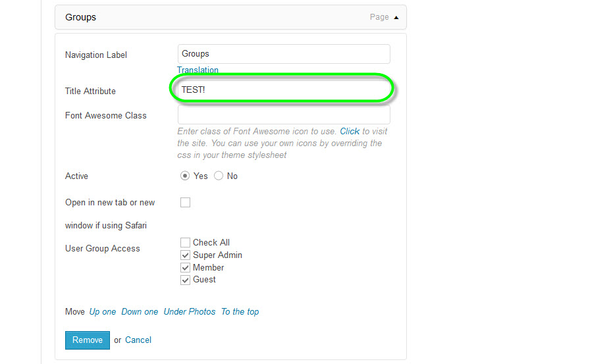Move item using Down one link

[140, 311]
